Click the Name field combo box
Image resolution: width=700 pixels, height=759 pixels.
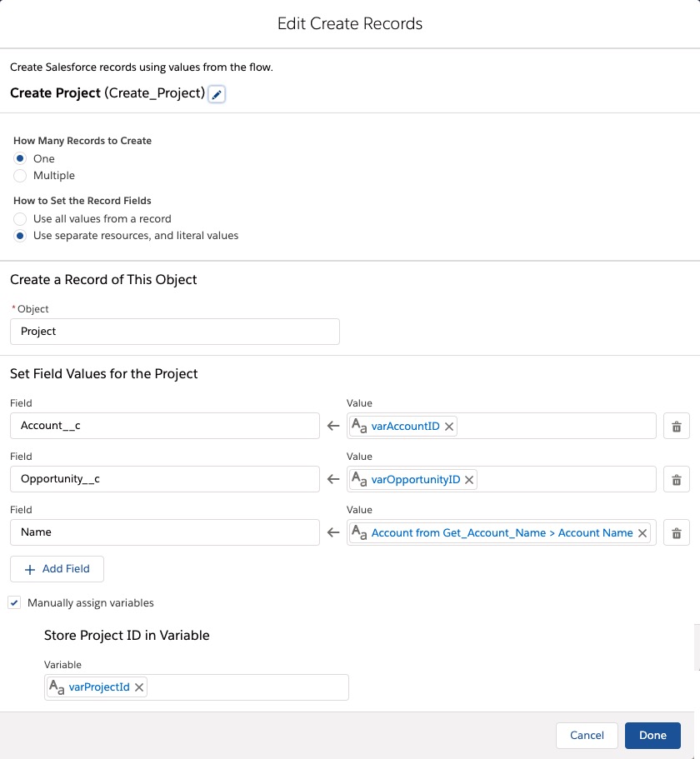(165, 532)
